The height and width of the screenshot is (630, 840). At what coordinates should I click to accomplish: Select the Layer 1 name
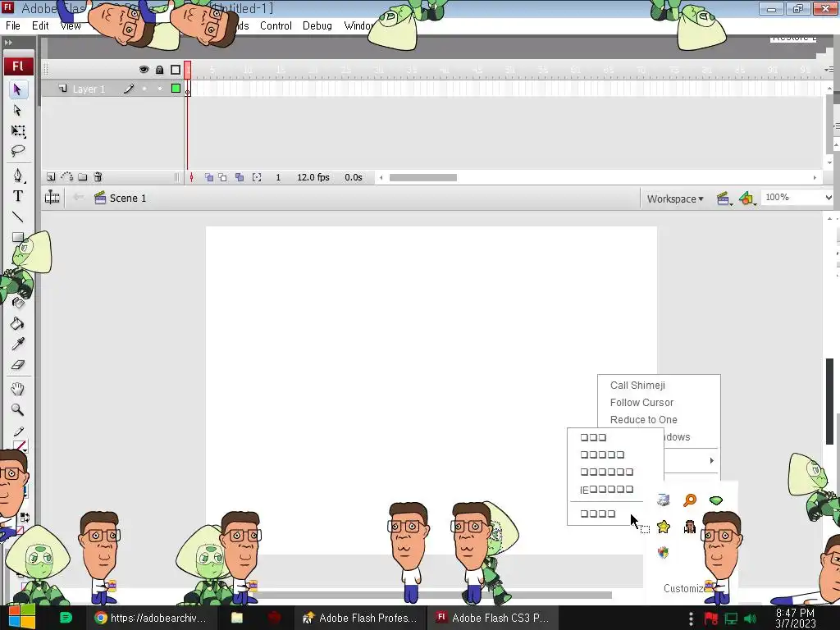pos(89,89)
